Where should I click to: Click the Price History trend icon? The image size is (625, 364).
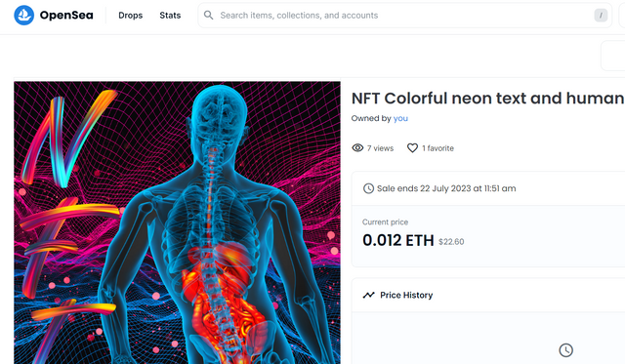point(369,295)
